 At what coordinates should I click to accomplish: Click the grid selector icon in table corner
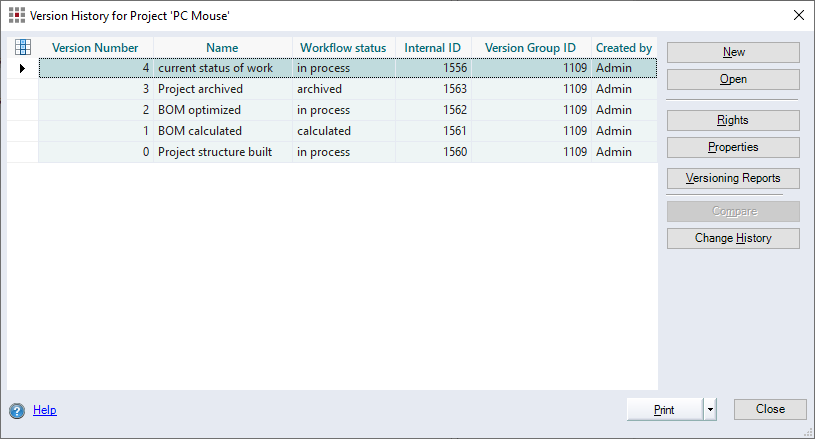pos(23,47)
